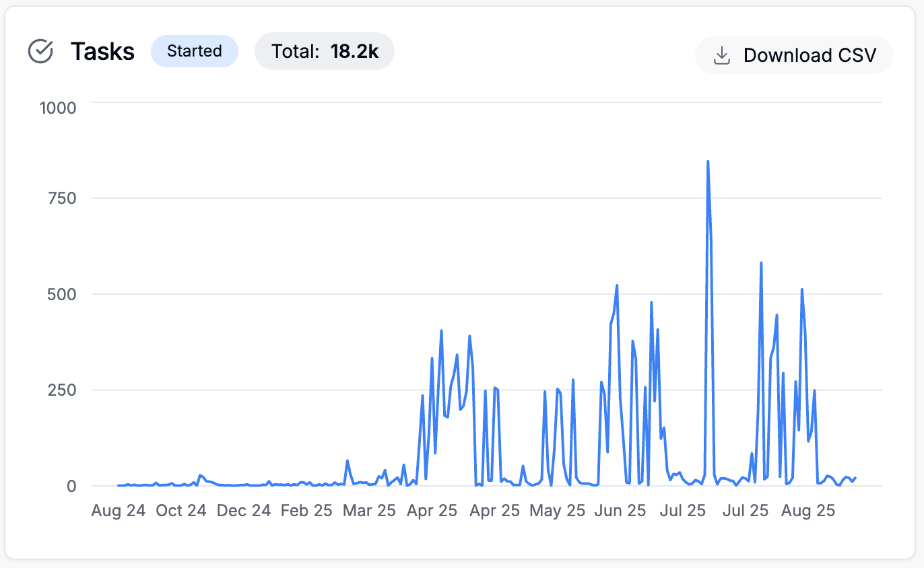Viewport: 924px width, 568px height.
Task: Click the Total: 18.2k pill
Action: [x=324, y=51]
